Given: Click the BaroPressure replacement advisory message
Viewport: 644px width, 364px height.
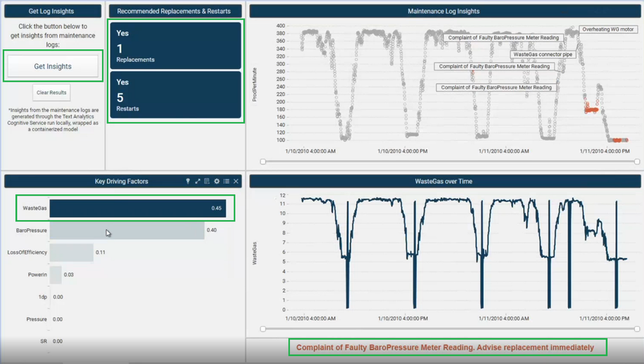Looking at the screenshot, I should 445,348.
